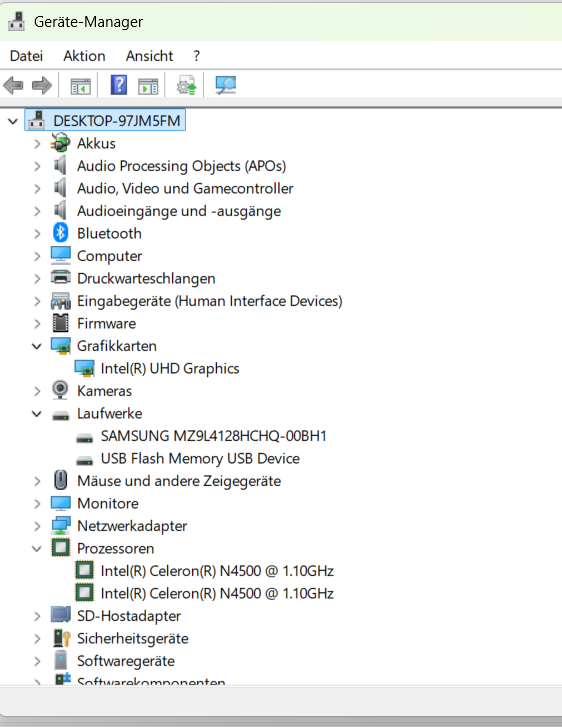562x727 pixels.
Task: Select the second Intel Celeron N4500 entry
Action: [x=217, y=593]
